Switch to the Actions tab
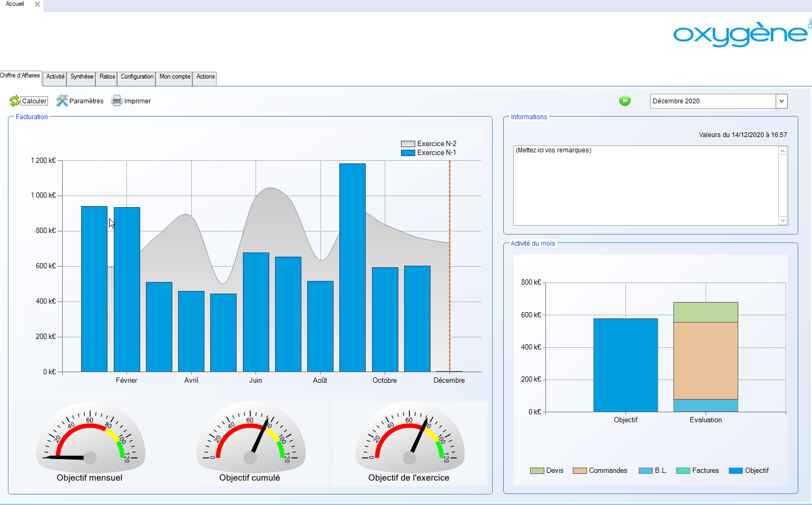 (x=205, y=77)
